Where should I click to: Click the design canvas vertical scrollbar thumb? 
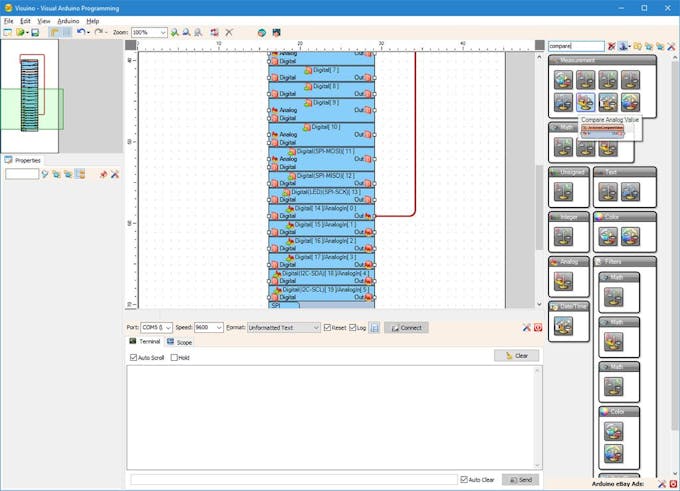pos(539,207)
